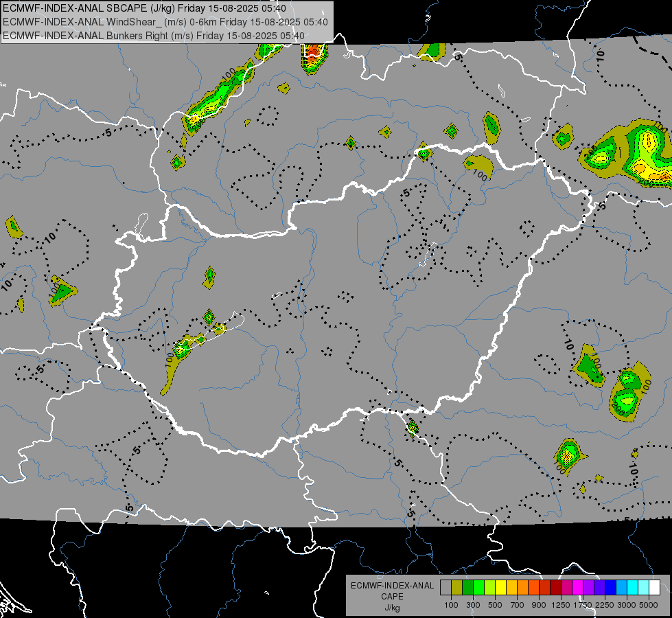Click the legend tick label 700
Screen dimensions: 672x618
[x=518, y=605]
